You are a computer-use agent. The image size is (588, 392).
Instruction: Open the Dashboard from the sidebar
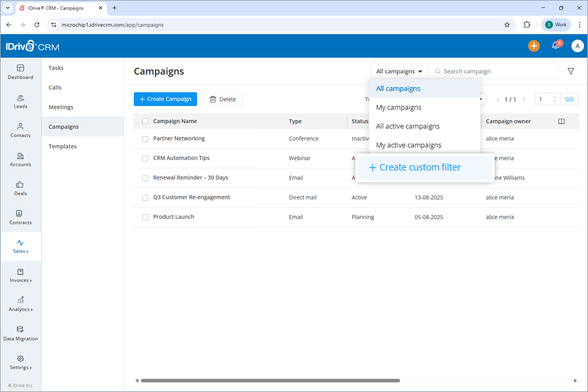(x=20, y=72)
